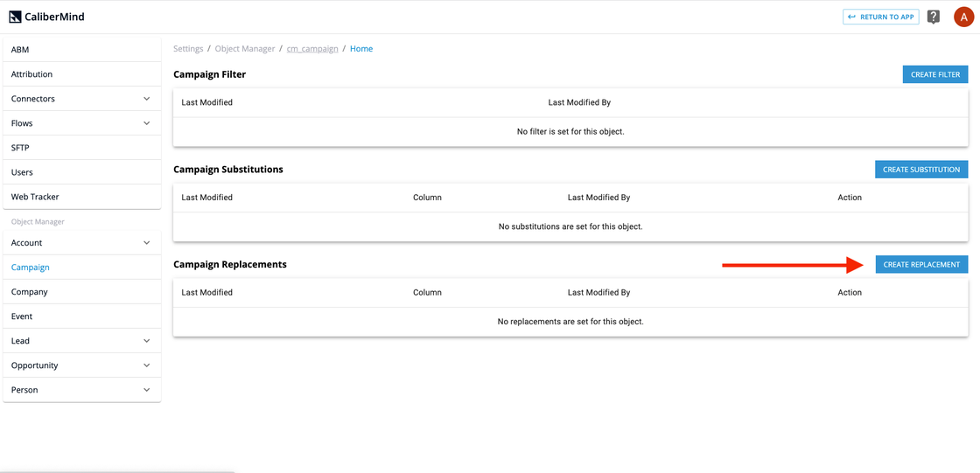Screen dimensions: 980x473
Task: Click 'No filter is set for this object.' text
Action: [570, 132]
